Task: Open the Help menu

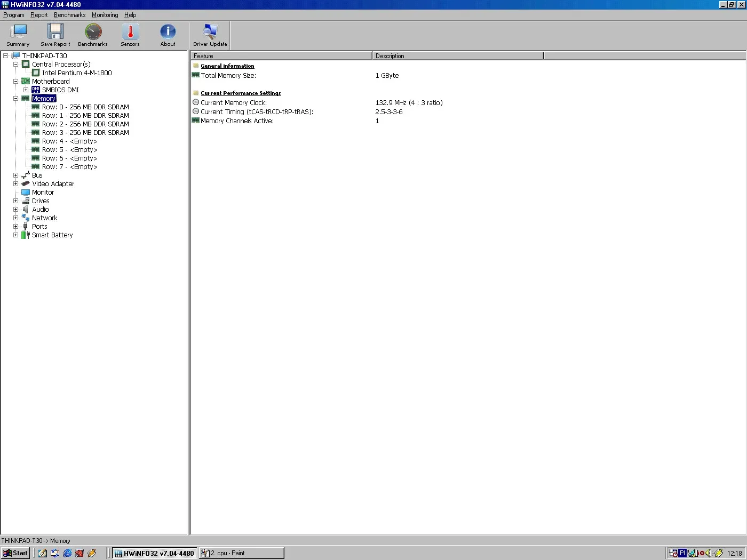Action: (130, 15)
